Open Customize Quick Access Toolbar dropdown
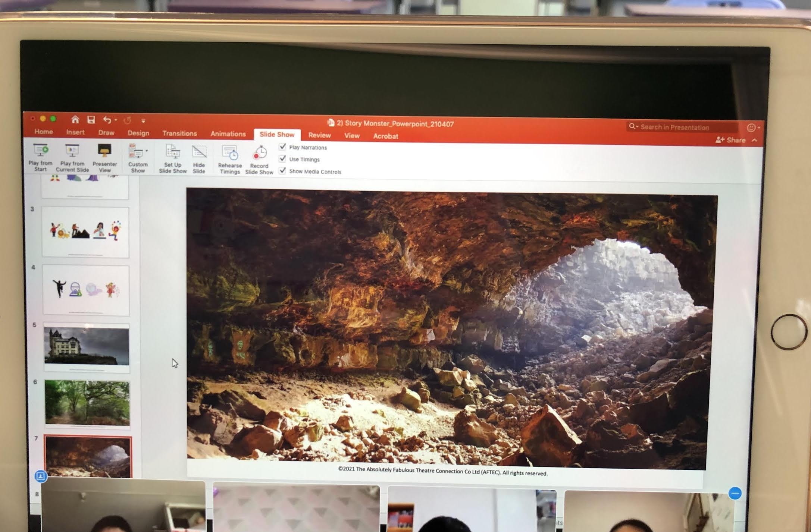The image size is (811, 532). [x=143, y=120]
